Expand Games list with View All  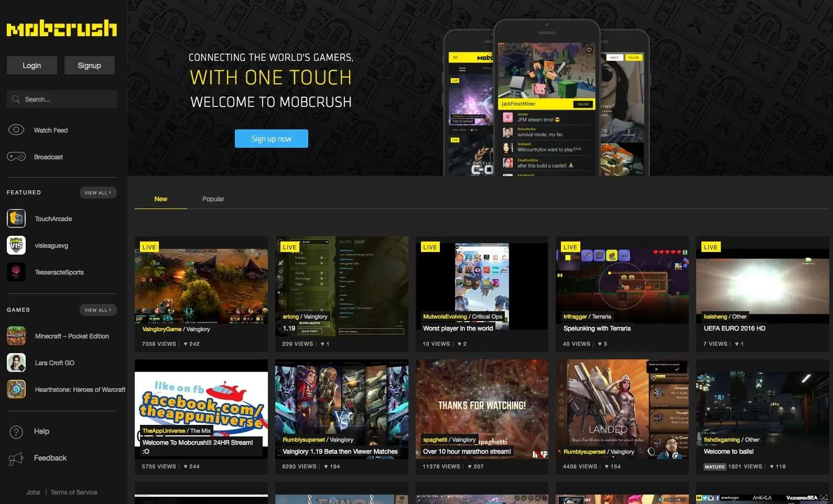click(98, 310)
